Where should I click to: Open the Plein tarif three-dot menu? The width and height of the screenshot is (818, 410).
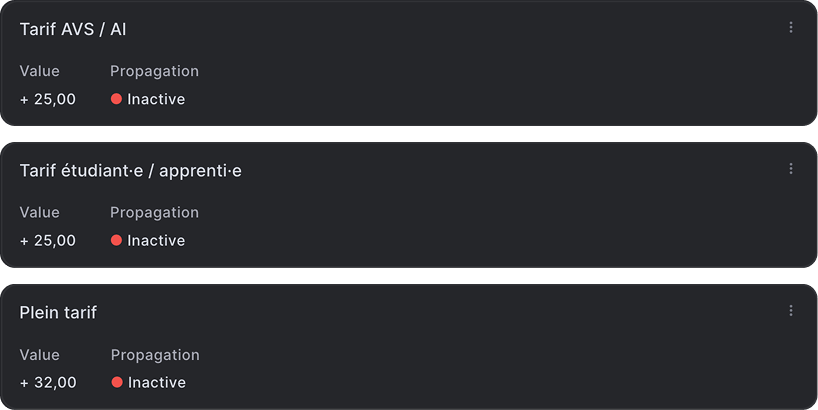click(x=791, y=311)
